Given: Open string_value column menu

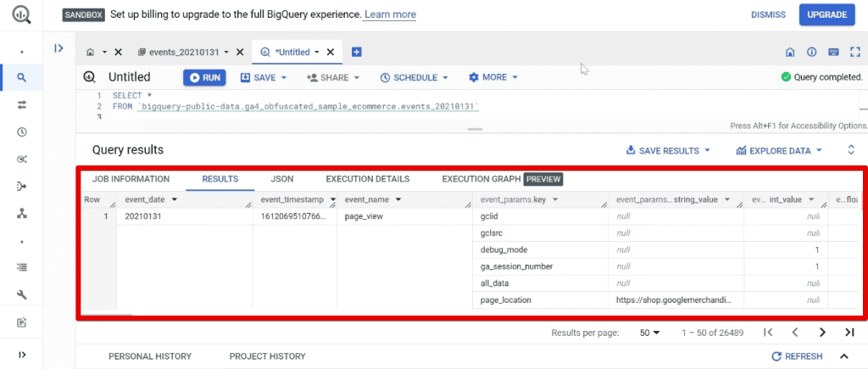Looking at the screenshot, I should [726, 199].
